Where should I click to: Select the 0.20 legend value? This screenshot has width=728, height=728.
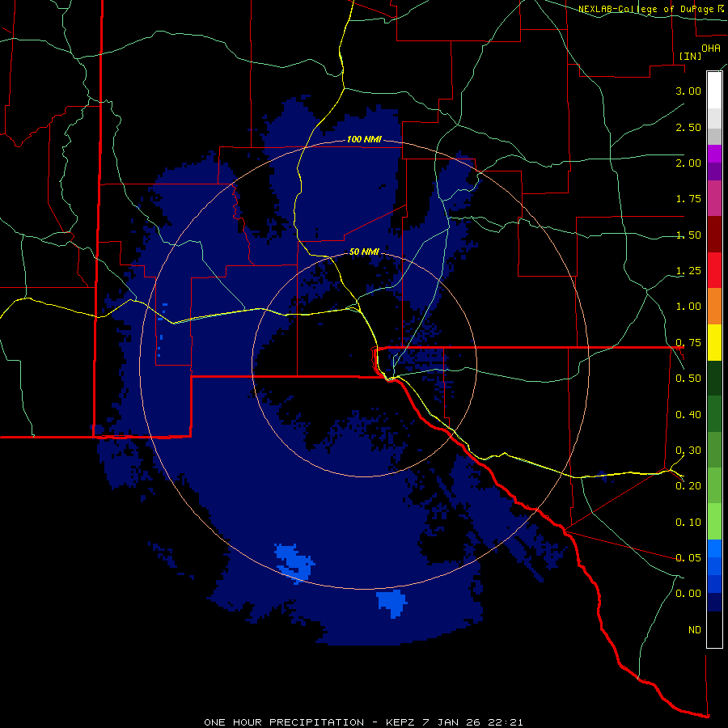[688, 486]
